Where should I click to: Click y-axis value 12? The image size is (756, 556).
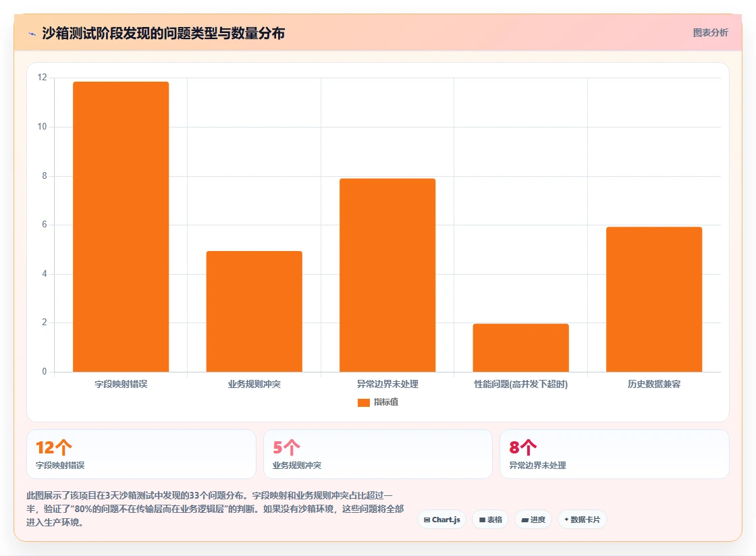pyautogui.click(x=43, y=78)
